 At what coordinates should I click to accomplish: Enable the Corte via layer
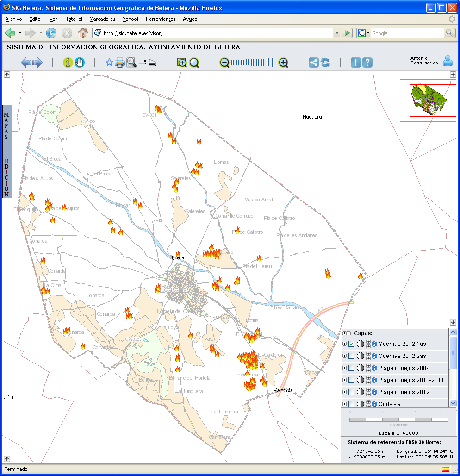pos(351,404)
